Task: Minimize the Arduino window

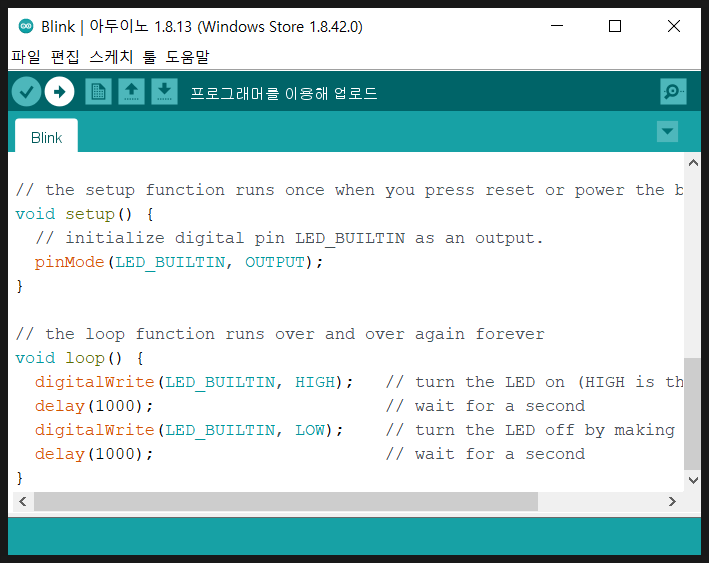Action: tap(557, 26)
